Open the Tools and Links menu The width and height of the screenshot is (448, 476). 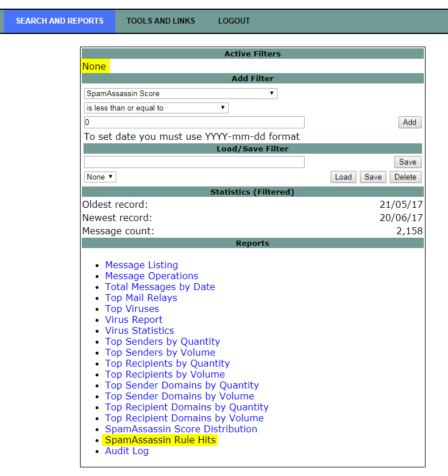[x=161, y=21]
